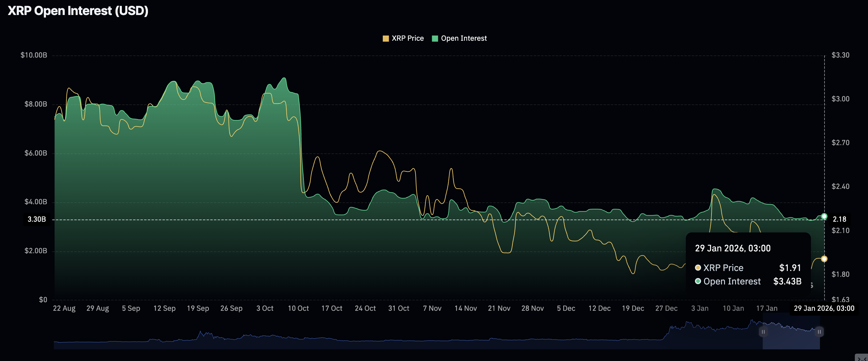Click the green Open Interest legend swatch

(435, 38)
